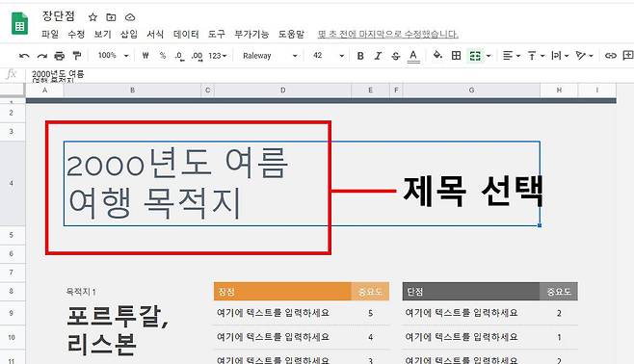
Task: Select column G header
Action: pyautogui.click(x=471, y=91)
